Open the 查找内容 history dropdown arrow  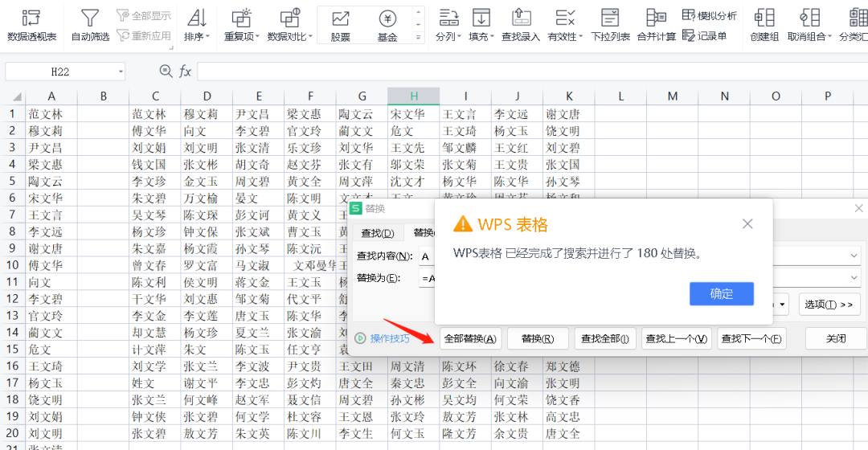pos(854,256)
